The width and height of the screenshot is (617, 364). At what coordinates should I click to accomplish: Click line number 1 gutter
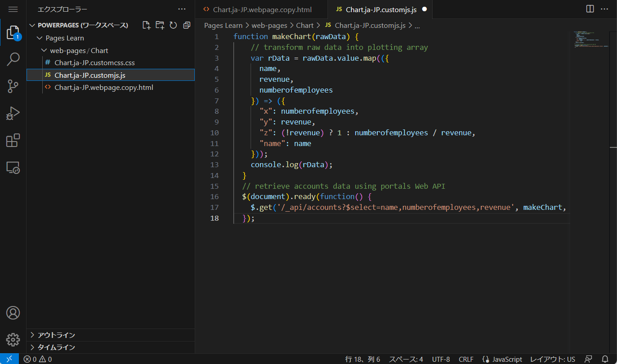coord(217,37)
